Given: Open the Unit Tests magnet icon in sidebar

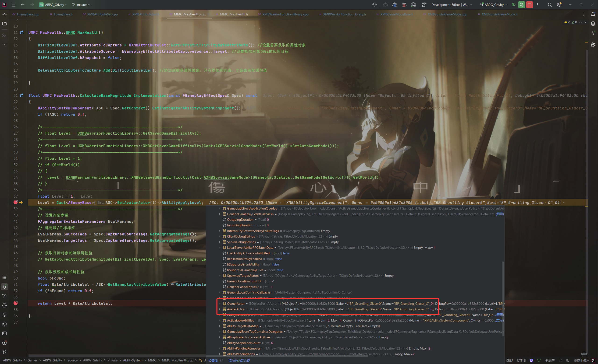Looking at the screenshot, I should 4,315.
